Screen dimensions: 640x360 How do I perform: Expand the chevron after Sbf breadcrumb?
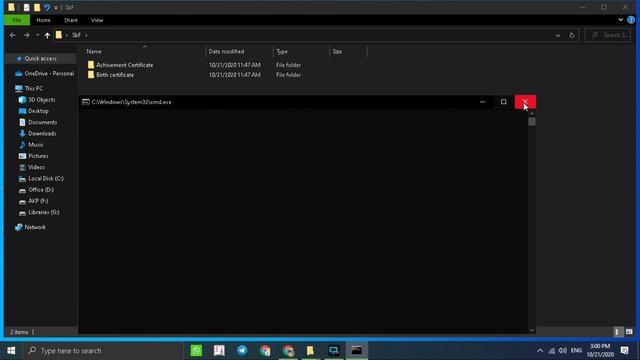click(86, 35)
